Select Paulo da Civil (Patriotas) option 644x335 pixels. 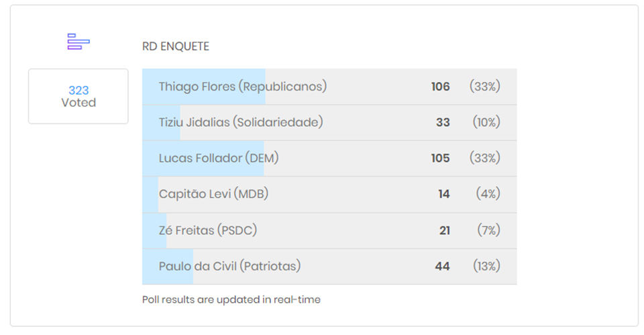click(x=229, y=266)
